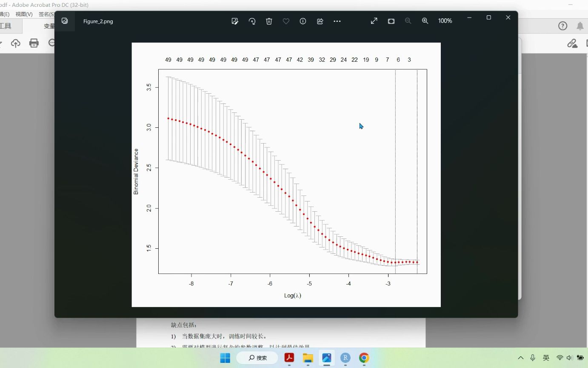Enter full-screen view with the arrows icon
The width and height of the screenshot is (588, 368).
point(374,21)
